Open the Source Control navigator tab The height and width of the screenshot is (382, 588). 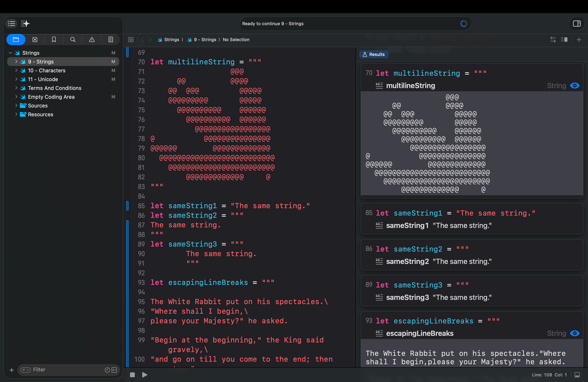[35, 40]
